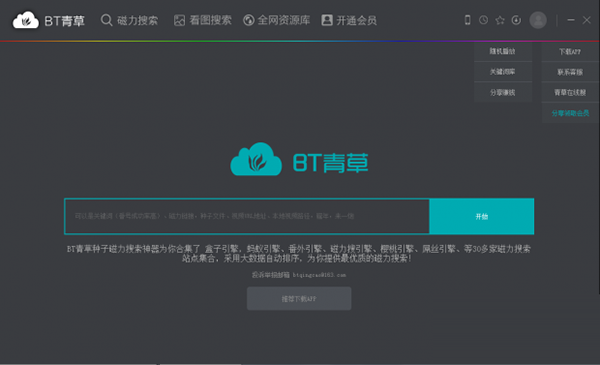Minimize the BT青草 window
The width and height of the screenshot is (600, 365).
coord(571,20)
